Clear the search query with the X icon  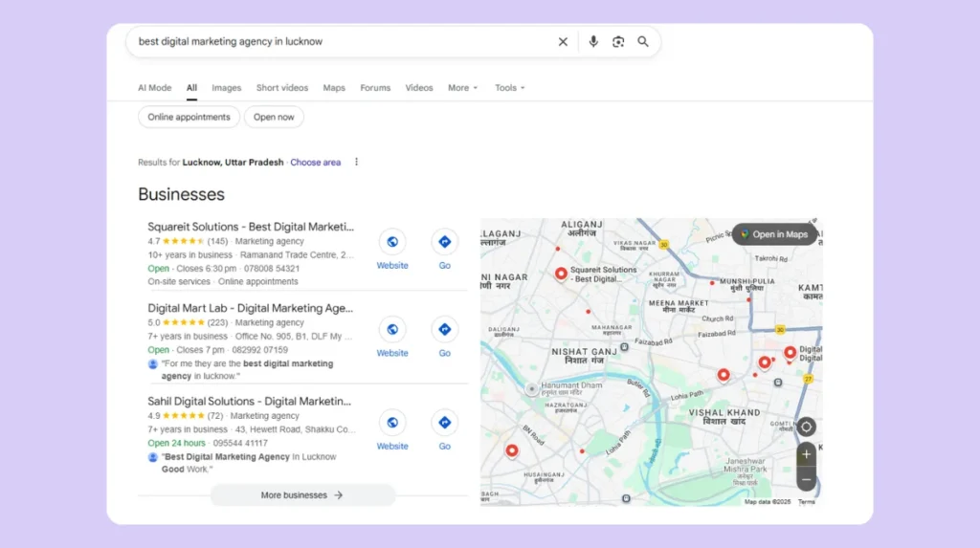pos(563,42)
